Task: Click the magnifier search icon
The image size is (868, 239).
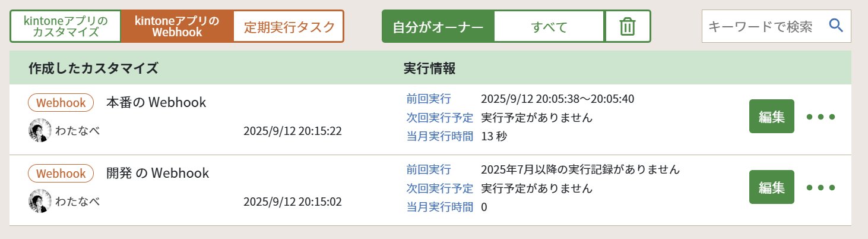Action: tap(836, 26)
